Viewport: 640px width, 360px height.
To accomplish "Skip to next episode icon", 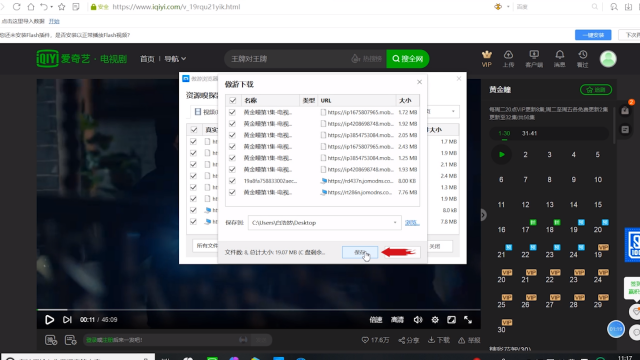I will 67,320.
